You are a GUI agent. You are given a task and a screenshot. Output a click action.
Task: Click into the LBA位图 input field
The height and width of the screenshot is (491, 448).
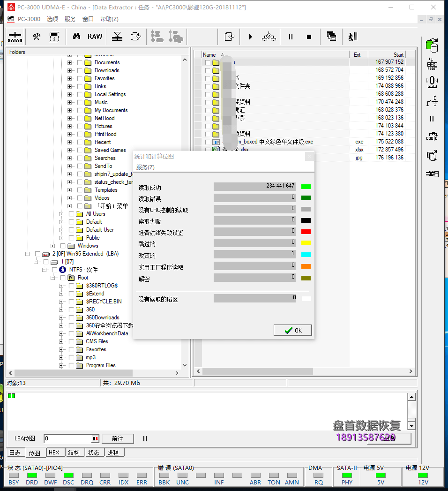tap(67, 438)
